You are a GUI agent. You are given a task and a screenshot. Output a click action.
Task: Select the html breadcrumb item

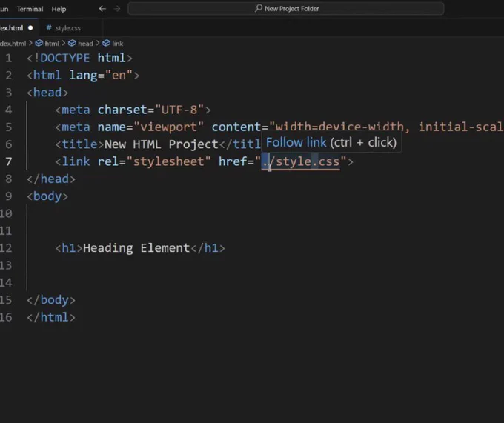tap(52, 44)
